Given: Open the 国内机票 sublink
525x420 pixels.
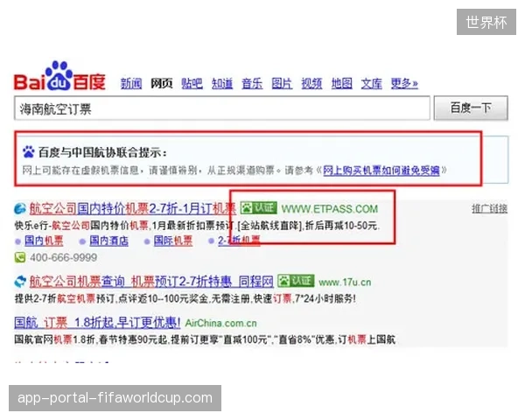Looking at the screenshot, I should (x=44, y=241).
